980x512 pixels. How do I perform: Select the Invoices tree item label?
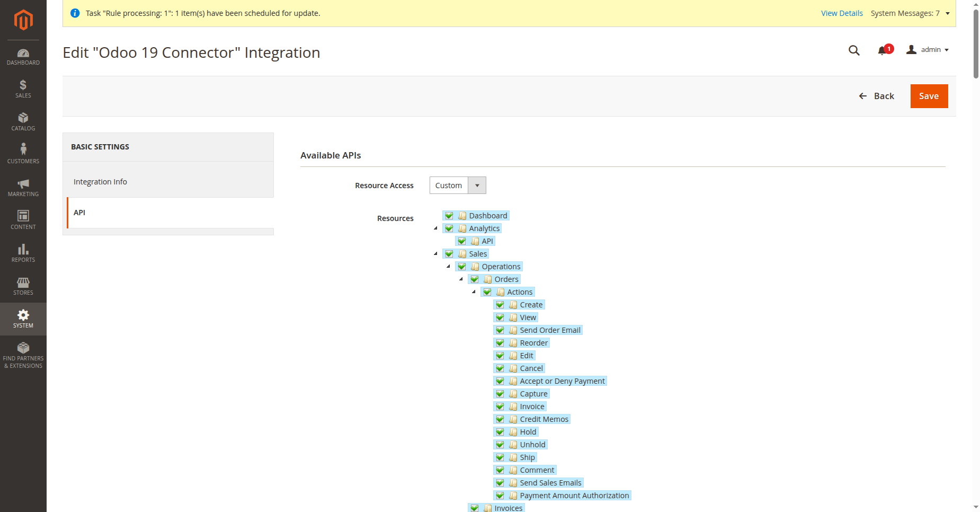509,508
